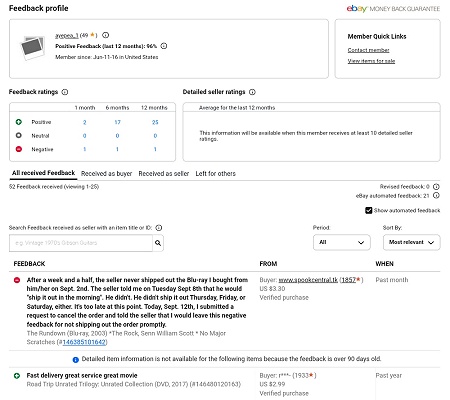The width and height of the screenshot is (450, 400).
Task: Click the 'US $2.99' price text
Action: 272,384
